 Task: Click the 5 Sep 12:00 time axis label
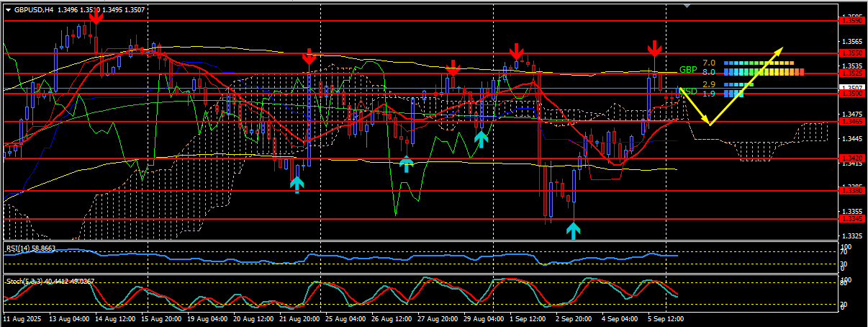click(665, 318)
